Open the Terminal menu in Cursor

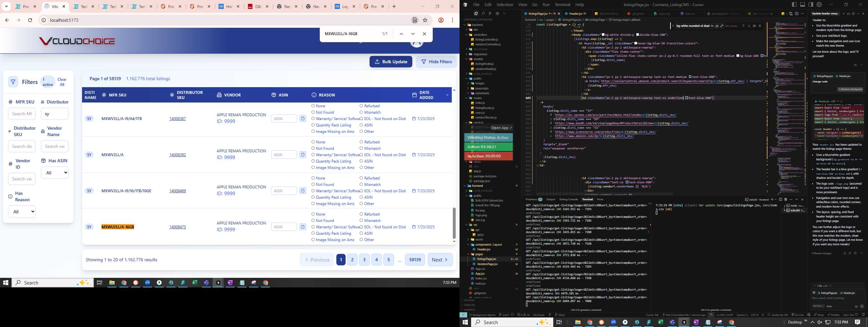click(x=562, y=5)
